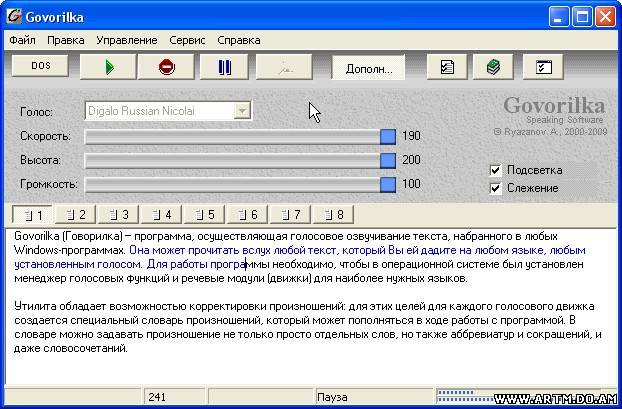Open the Управление menu
The width and height of the screenshot is (622, 409).
[127, 40]
